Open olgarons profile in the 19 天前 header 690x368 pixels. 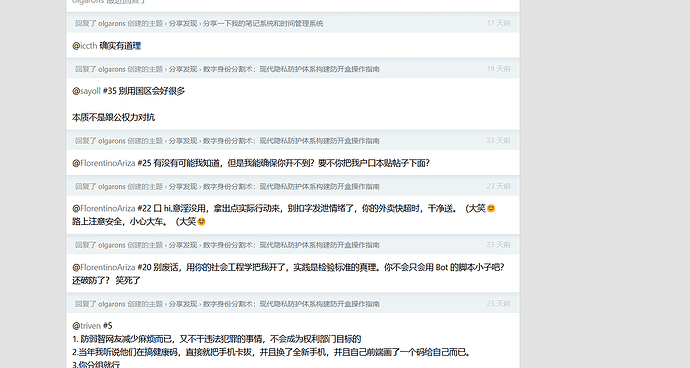click(112, 69)
